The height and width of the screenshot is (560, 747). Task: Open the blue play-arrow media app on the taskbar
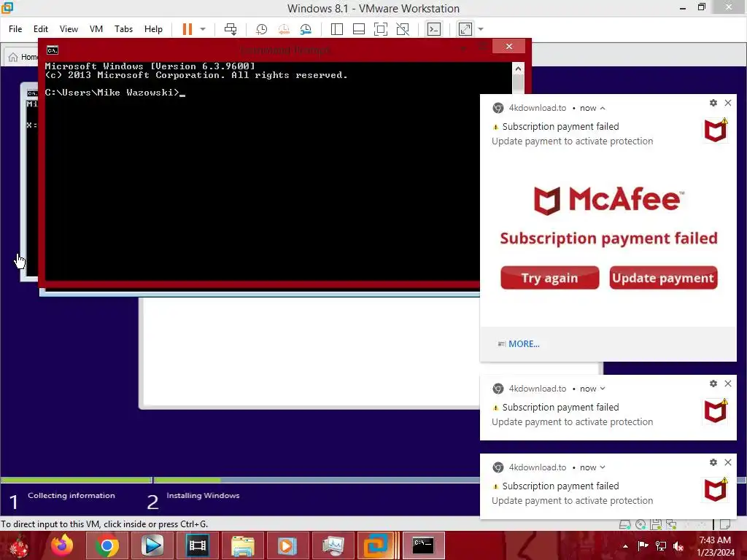(152, 545)
